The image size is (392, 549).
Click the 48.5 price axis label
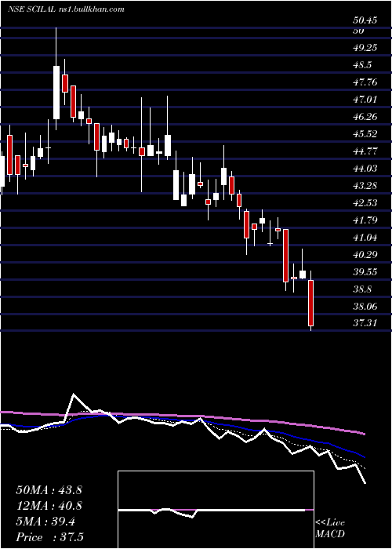tap(362, 65)
